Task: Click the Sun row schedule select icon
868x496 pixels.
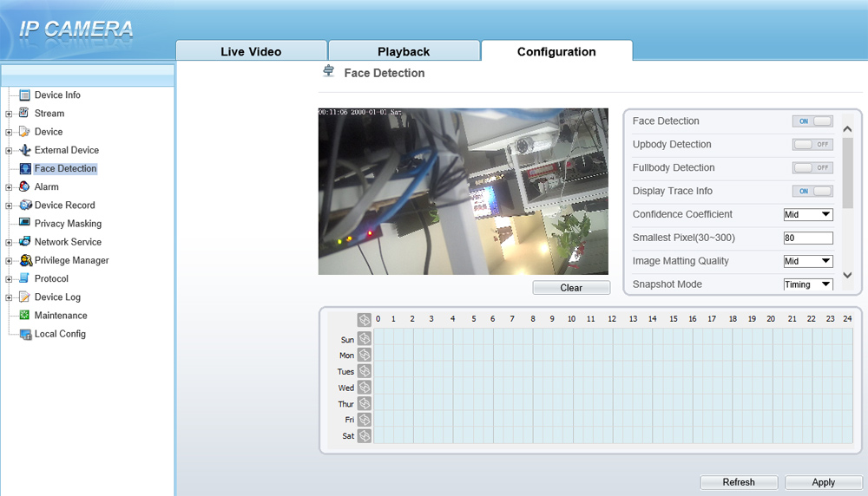Action: click(x=365, y=338)
